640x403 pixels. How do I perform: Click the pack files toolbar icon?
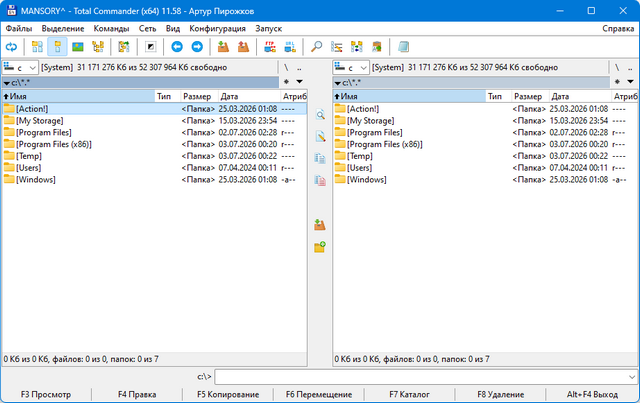[x=223, y=47]
